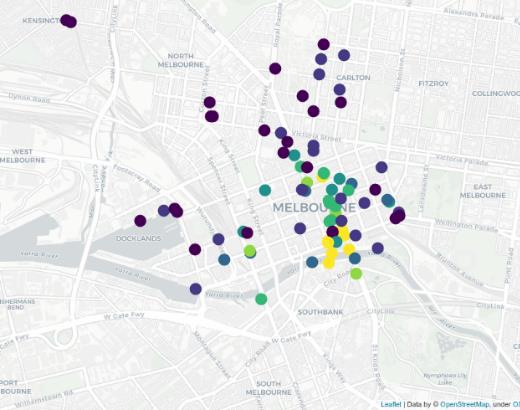Click the purple marker directly below the MELBOURNE label

point(300,228)
